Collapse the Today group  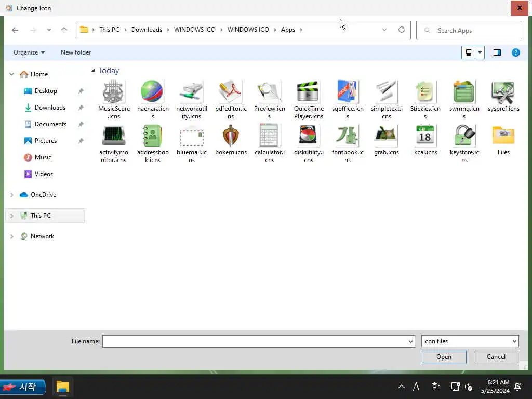coord(93,71)
